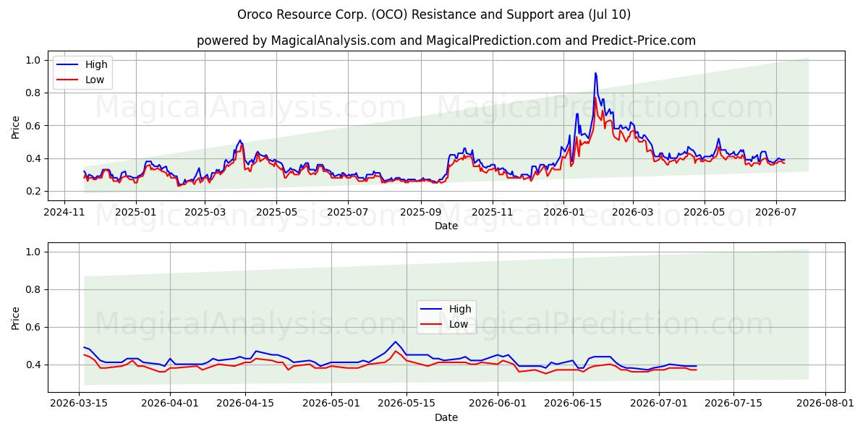Click the 'Price' y-axis label of bottom chart
Screen dimensions: 868x434
pos(16,318)
